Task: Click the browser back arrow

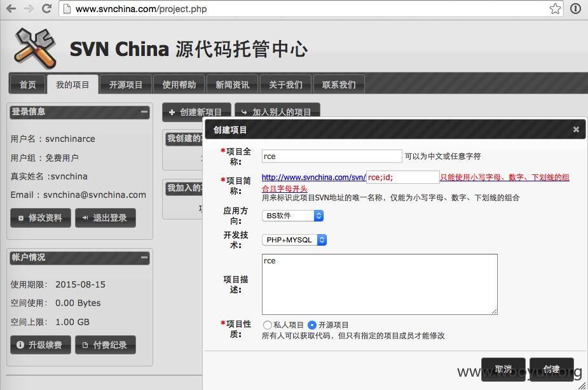Action: (11, 8)
